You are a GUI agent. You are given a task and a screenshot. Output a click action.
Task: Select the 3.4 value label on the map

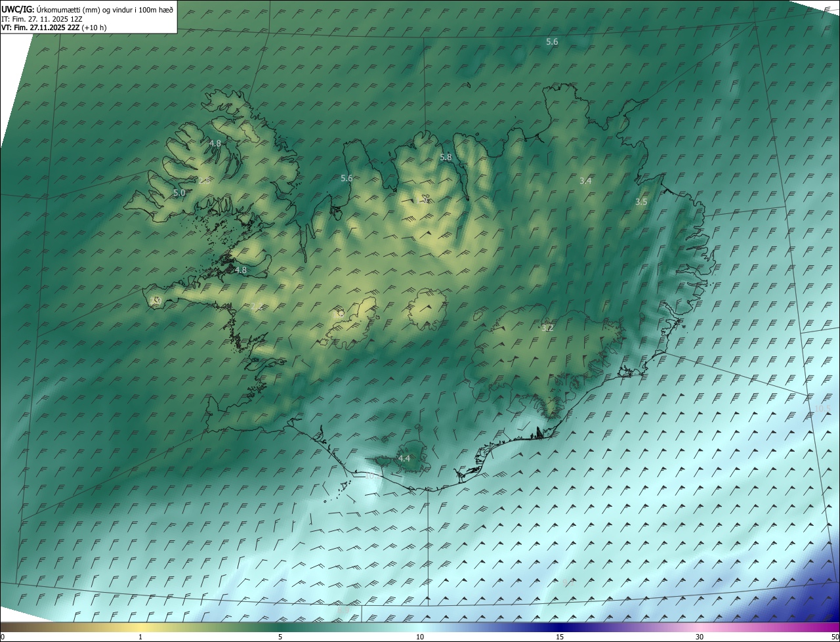pyautogui.click(x=586, y=181)
